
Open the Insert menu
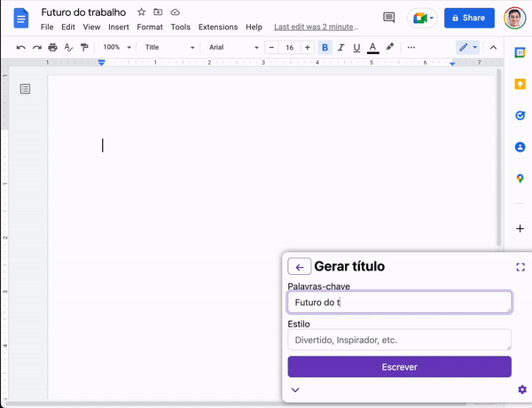(118, 27)
